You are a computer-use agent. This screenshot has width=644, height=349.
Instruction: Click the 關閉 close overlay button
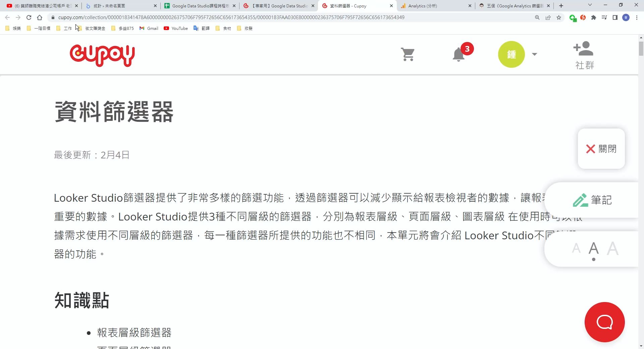click(x=601, y=149)
